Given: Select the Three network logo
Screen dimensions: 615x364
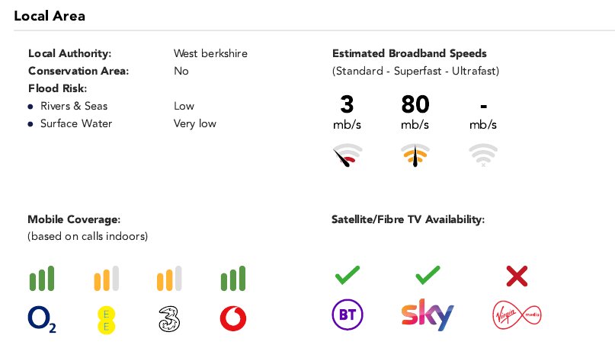Looking at the screenshot, I should pyautogui.click(x=169, y=319).
